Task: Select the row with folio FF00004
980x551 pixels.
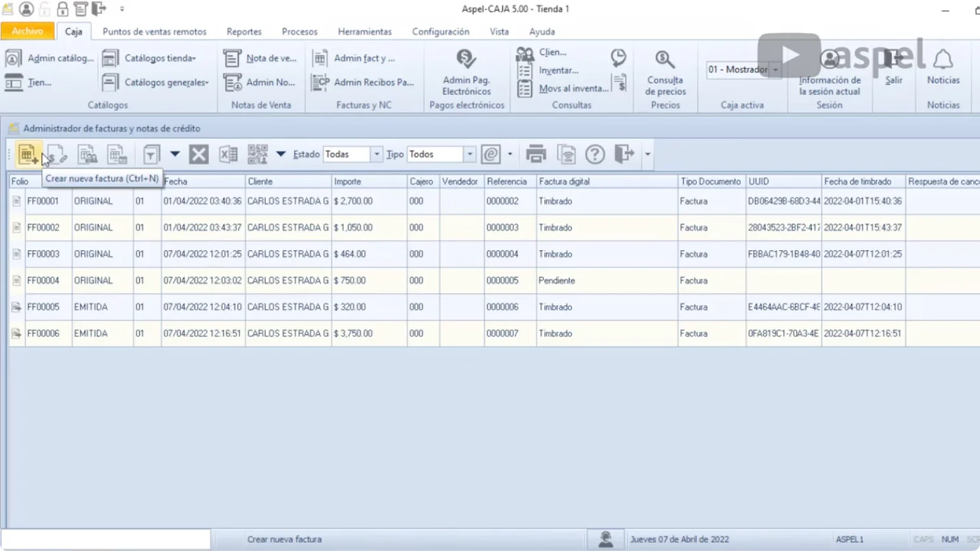Action: (494, 281)
